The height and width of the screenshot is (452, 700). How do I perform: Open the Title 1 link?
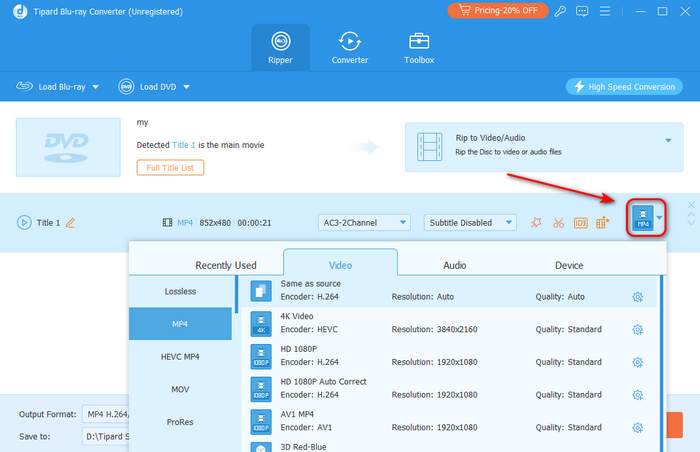tap(183, 145)
